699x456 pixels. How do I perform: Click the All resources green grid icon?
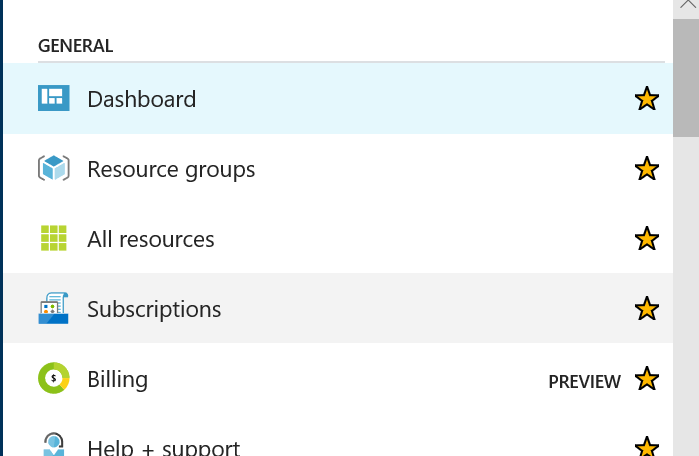[x=53, y=238]
